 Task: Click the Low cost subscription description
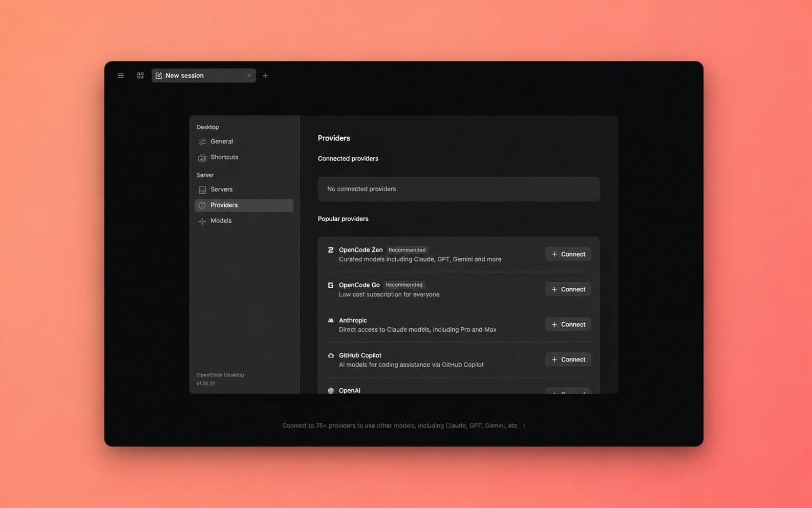389,294
